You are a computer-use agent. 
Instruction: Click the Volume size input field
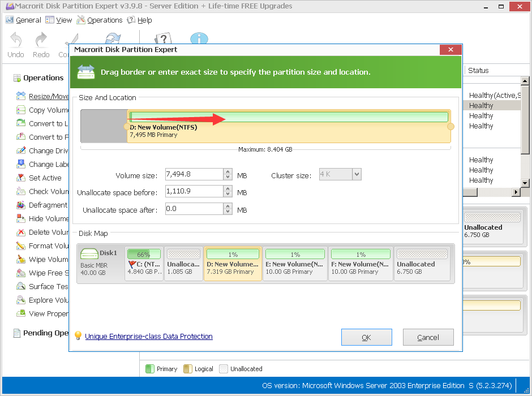[194, 174]
